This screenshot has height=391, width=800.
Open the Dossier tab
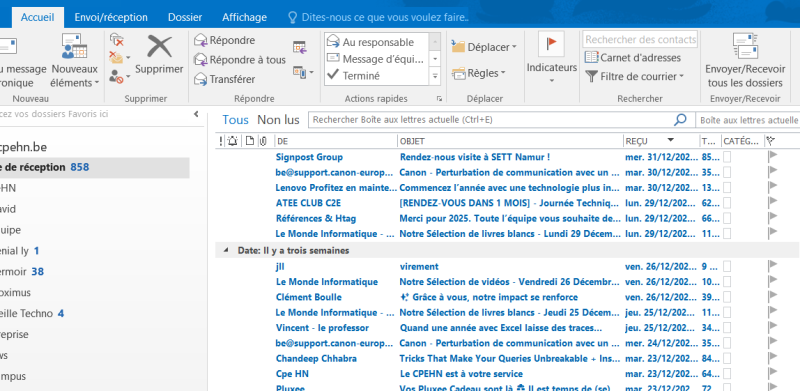tap(185, 17)
